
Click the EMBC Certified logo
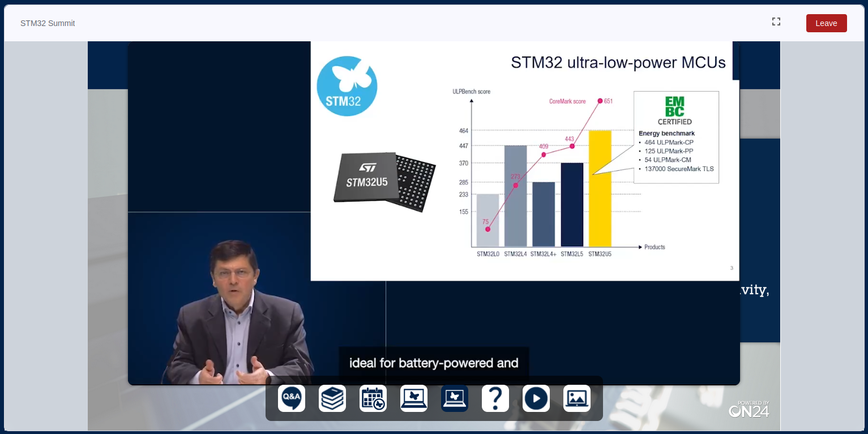pyautogui.click(x=675, y=111)
